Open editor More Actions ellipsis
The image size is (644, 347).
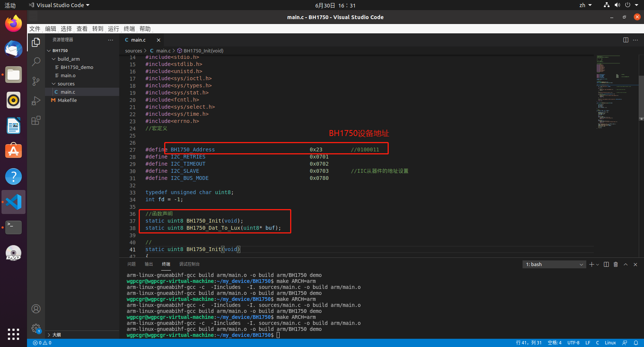tap(635, 40)
